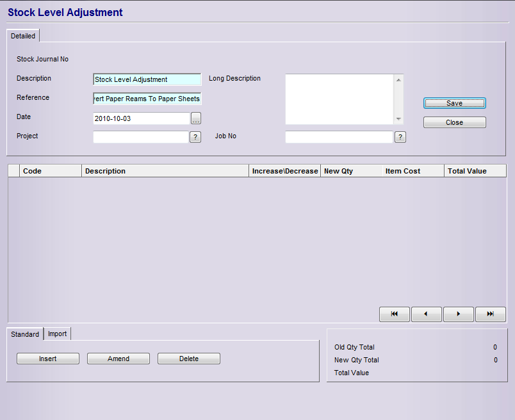
Task: Open the Detailed tab
Action: [23, 36]
